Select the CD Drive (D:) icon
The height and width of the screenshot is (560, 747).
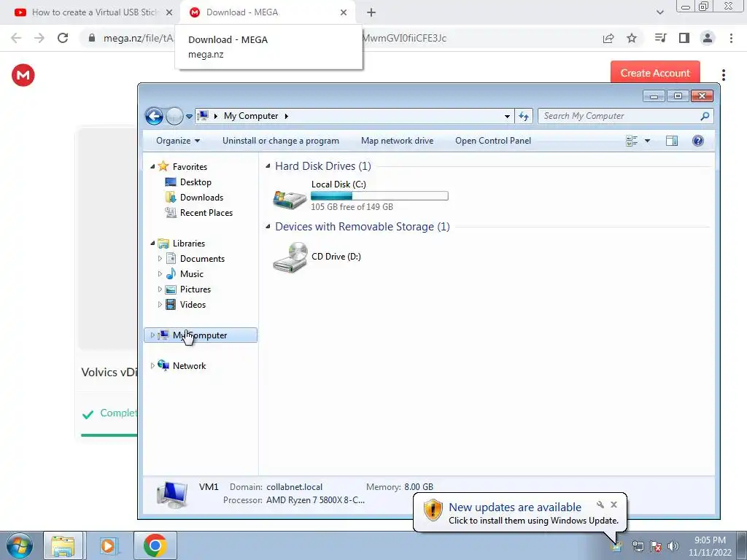(x=290, y=257)
